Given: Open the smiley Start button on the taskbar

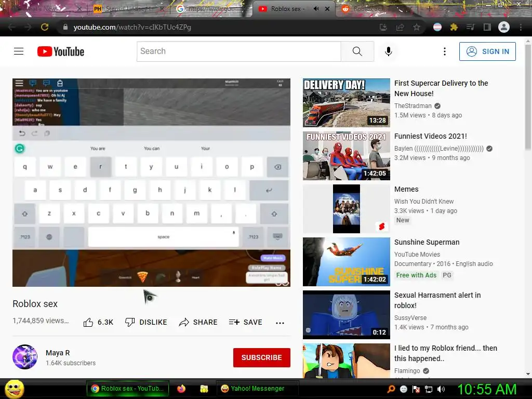Looking at the screenshot, I should point(15,389).
